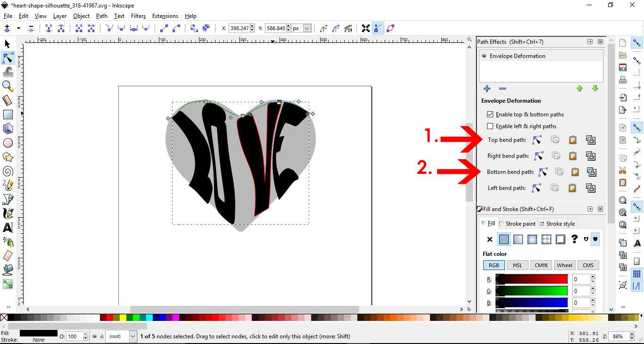Add a new path effect with plus button

click(487, 89)
